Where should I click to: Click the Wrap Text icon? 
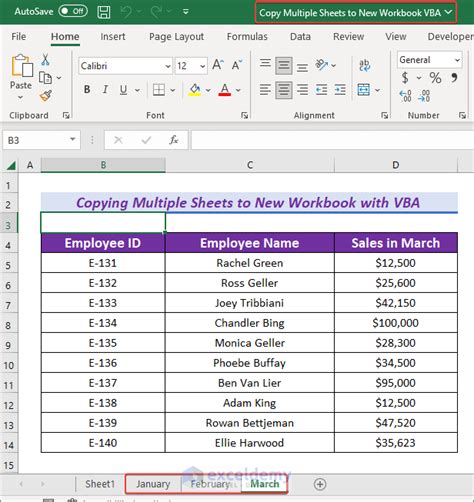[x=364, y=65]
